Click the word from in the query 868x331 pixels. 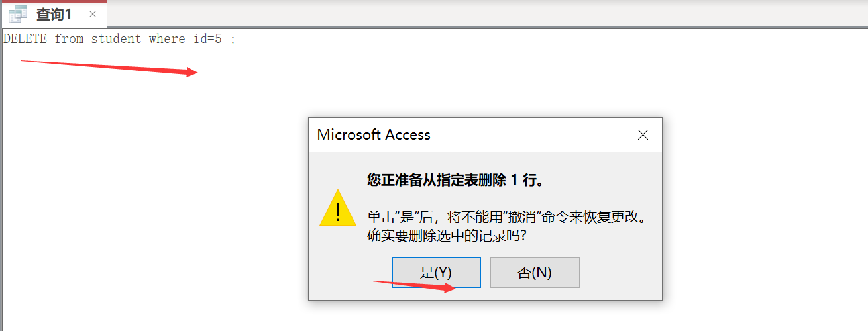point(69,39)
